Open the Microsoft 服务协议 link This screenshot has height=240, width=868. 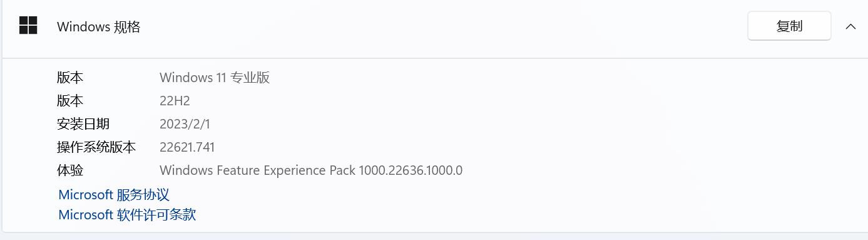[x=114, y=194]
